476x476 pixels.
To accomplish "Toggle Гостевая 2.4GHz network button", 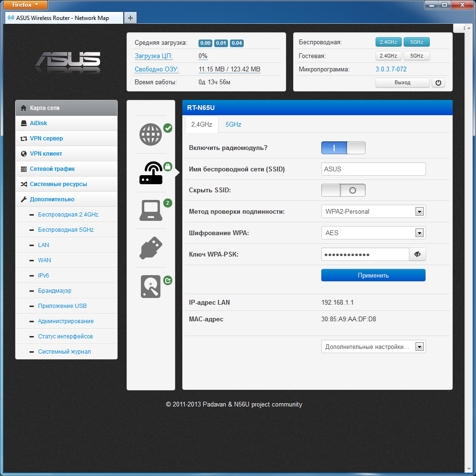I will (x=388, y=56).
